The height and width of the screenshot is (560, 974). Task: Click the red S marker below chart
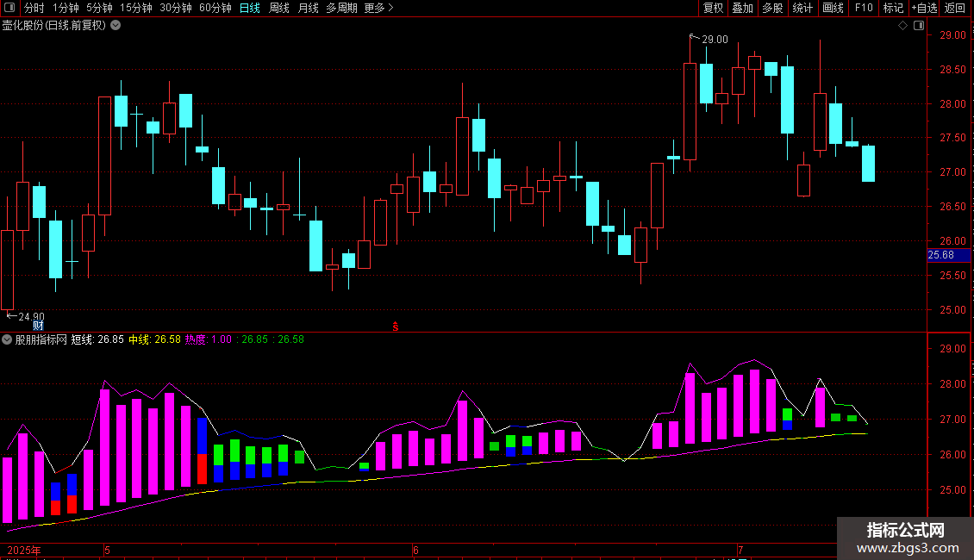[x=395, y=327]
